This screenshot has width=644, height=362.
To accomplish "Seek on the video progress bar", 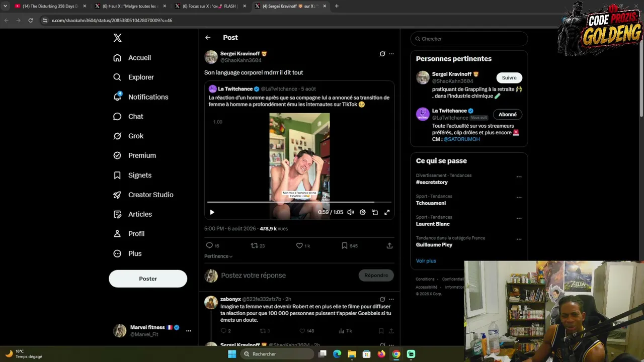I will point(299,202).
